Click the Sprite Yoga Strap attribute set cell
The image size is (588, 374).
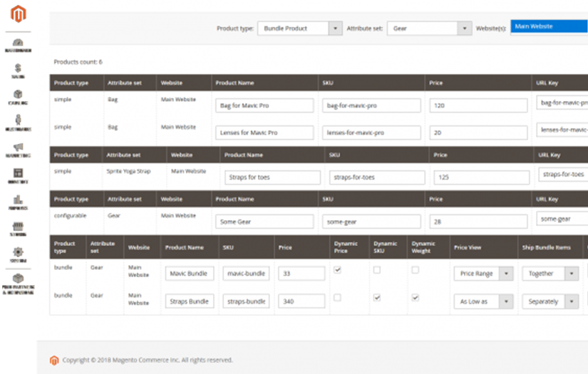coord(128,171)
